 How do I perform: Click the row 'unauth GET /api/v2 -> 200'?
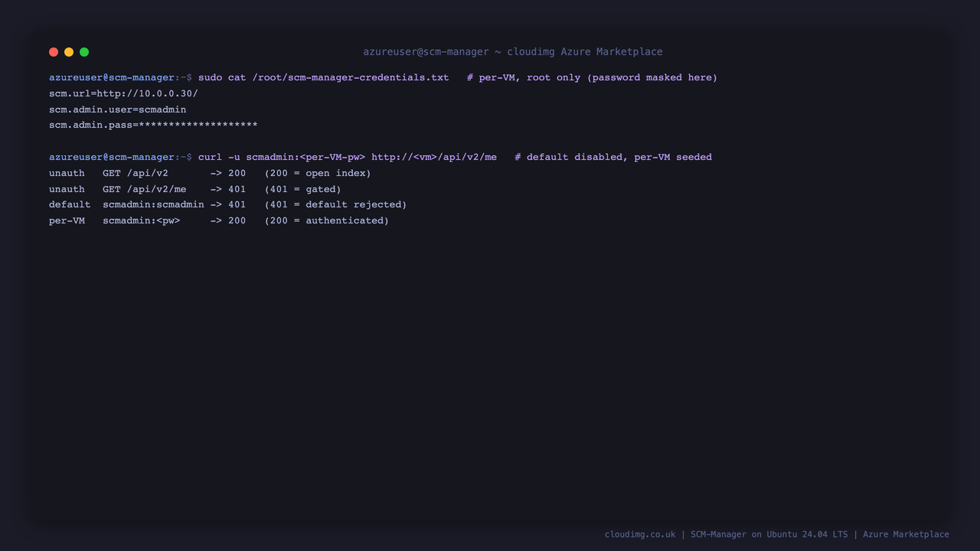[210, 173]
